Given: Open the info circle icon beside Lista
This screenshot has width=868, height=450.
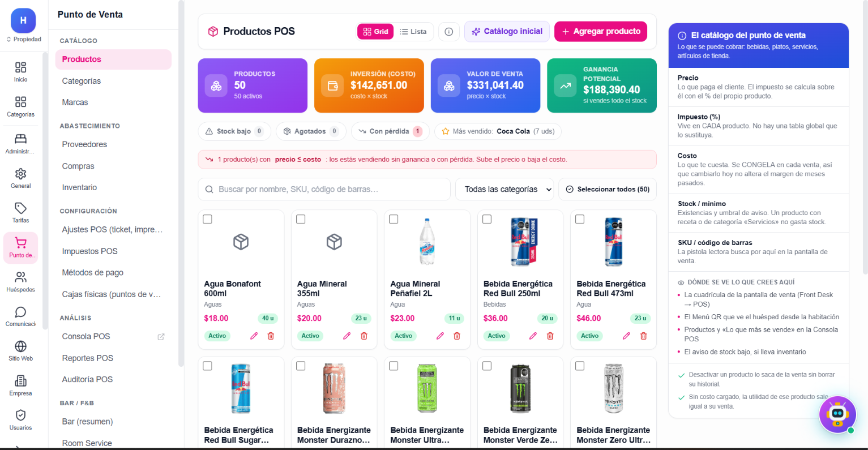Looking at the screenshot, I should [x=448, y=32].
